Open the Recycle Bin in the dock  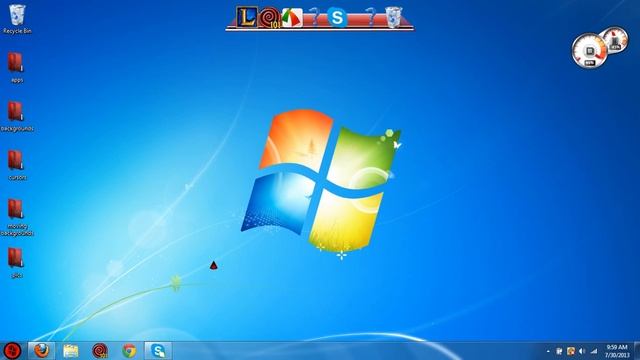tap(394, 18)
